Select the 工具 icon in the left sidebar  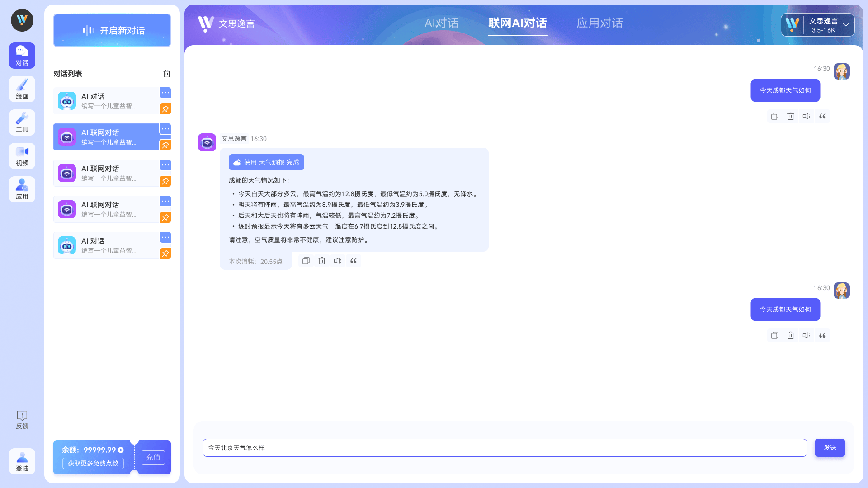point(22,122)
